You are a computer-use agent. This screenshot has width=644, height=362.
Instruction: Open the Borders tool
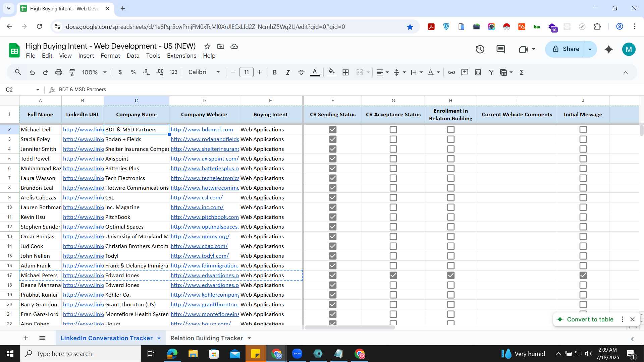coord(345,72)
